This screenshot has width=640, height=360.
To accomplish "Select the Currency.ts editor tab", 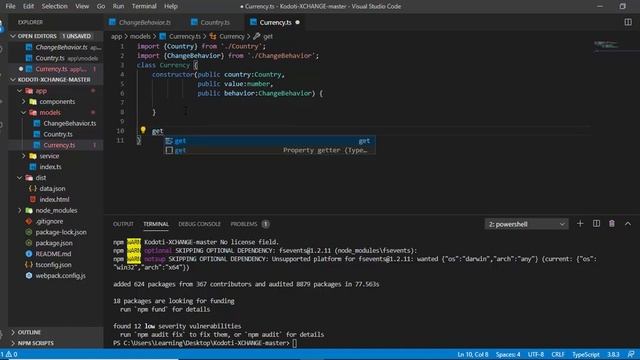I will [x=276, y=22].
